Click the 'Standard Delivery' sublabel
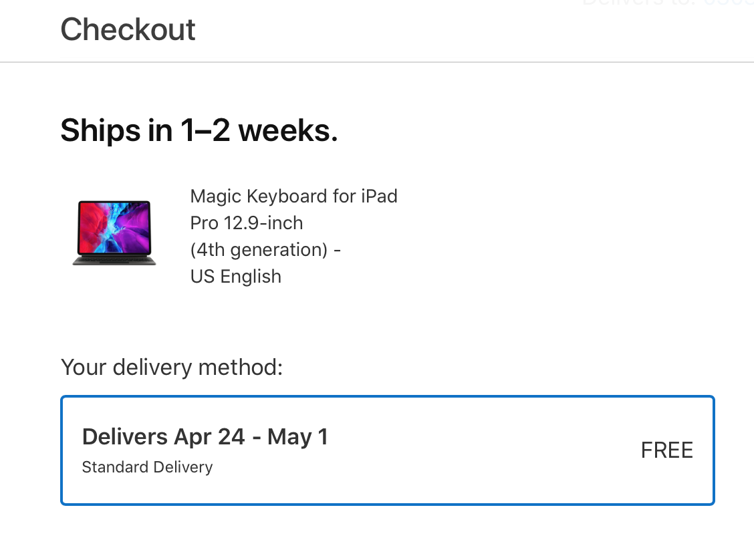 click(147, 466)
